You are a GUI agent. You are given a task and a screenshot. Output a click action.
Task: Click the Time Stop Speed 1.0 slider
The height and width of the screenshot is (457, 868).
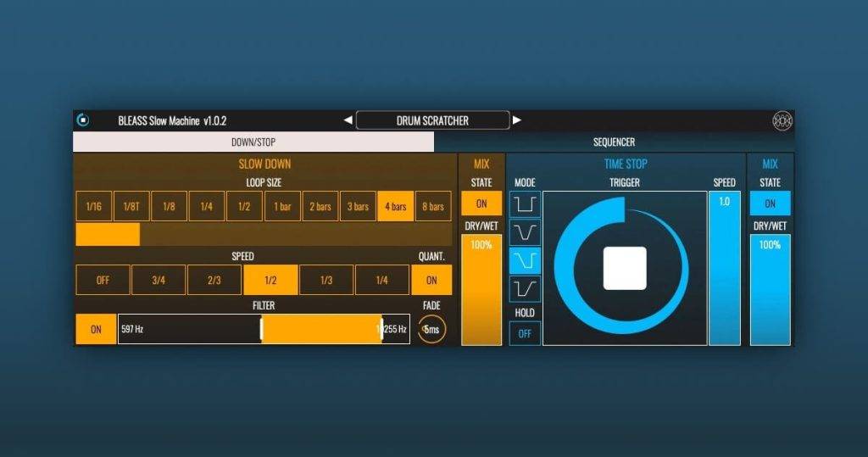(724, 268)
